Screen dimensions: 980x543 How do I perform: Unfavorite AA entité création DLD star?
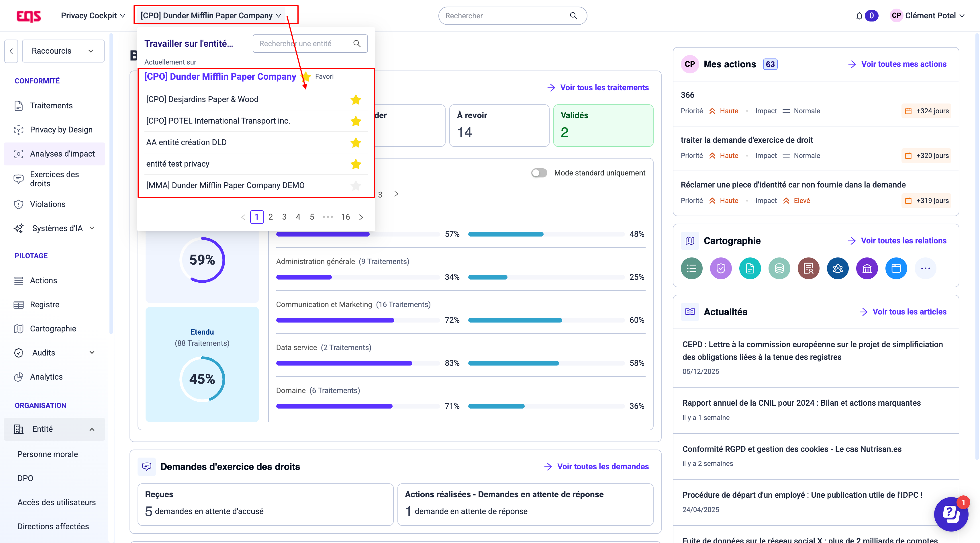click(x=356, y=143)
